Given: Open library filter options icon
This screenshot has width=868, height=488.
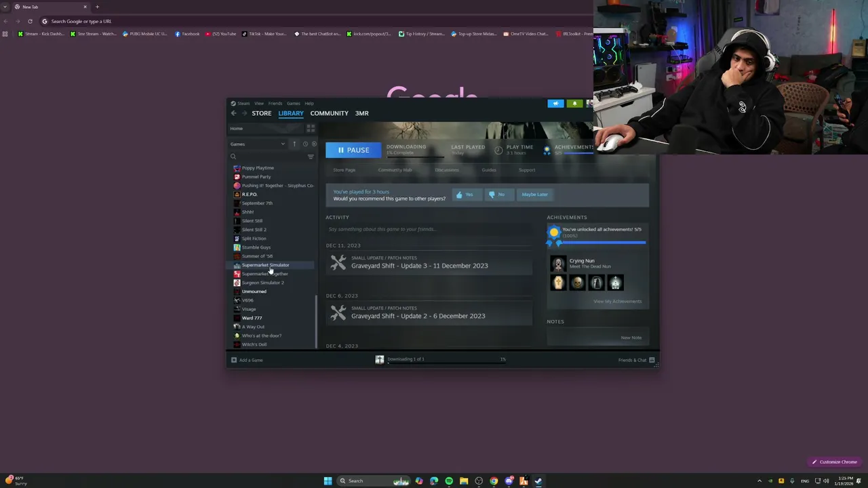Looking at the screenshot, I should point(311,157).
